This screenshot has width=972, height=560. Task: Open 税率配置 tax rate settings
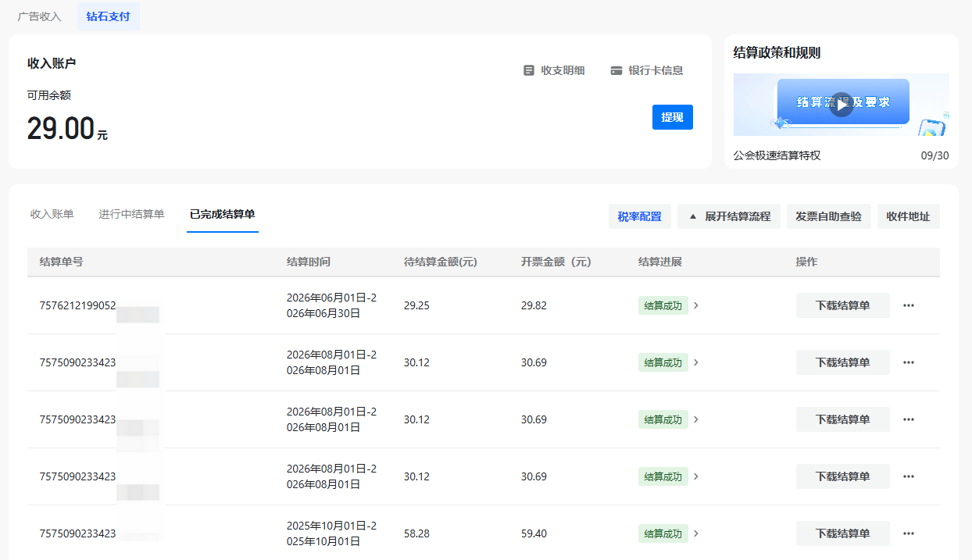(x=639, y=216)
